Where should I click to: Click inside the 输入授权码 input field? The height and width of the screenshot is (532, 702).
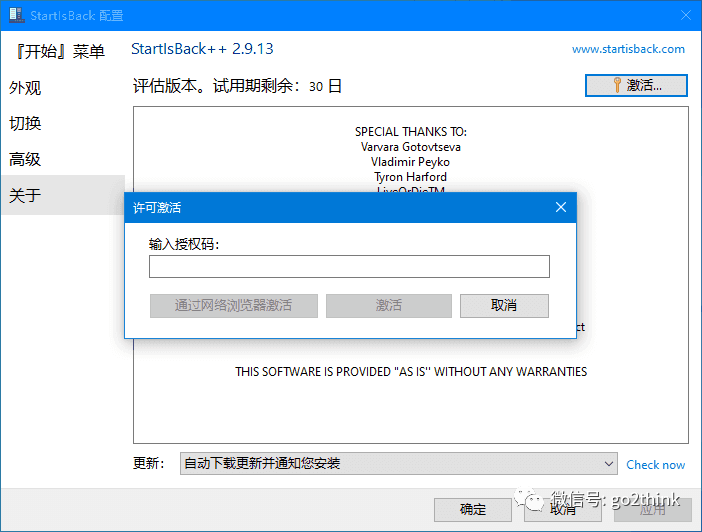coord(349,266)
